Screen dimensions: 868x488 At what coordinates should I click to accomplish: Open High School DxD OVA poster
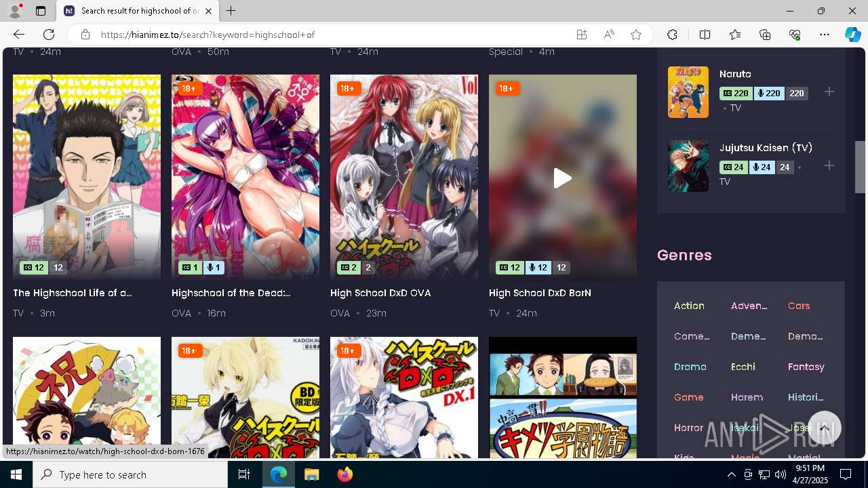(x=404, y=178)
